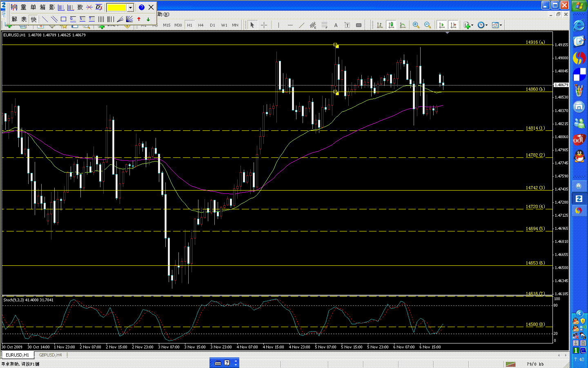The image size is (588, 368).
Task: Select the trendline drawing tool
Action: coord(302,25)
